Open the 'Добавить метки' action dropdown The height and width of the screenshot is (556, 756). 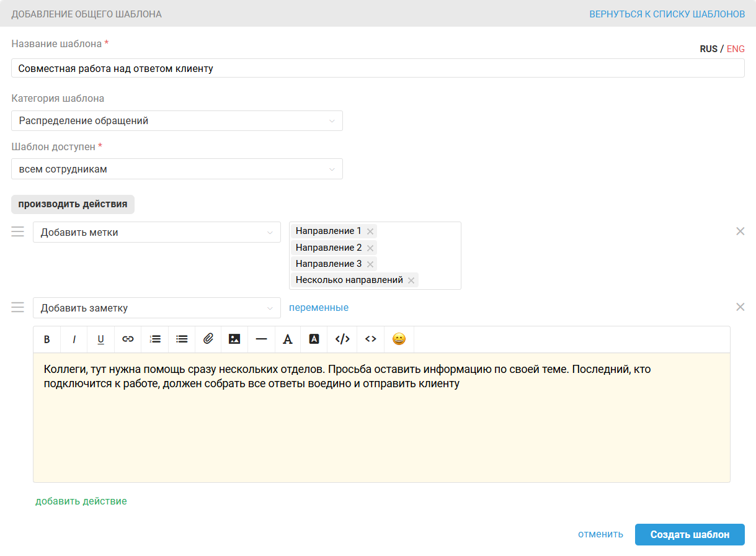[156, 233]
